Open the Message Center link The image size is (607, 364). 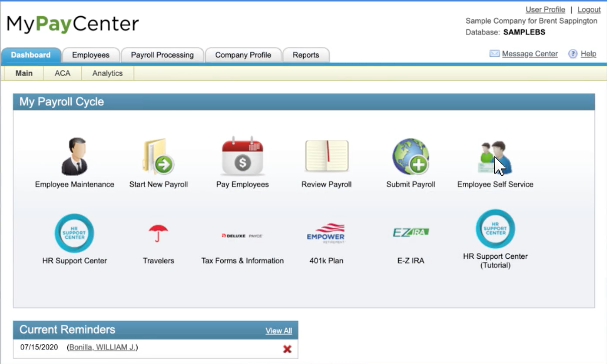[530, 54]
